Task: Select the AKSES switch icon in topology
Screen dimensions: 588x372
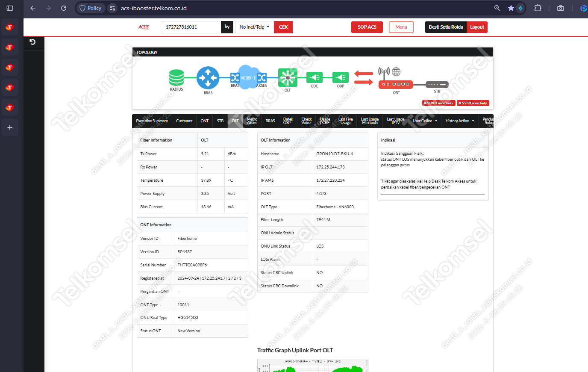Action: pyautogui.click(x=262, y=77)
